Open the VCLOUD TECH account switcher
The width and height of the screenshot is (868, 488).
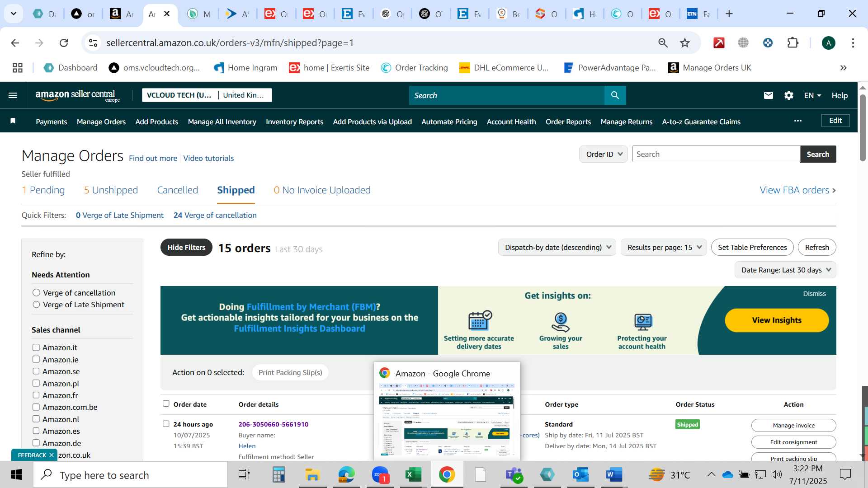(207, 95)
